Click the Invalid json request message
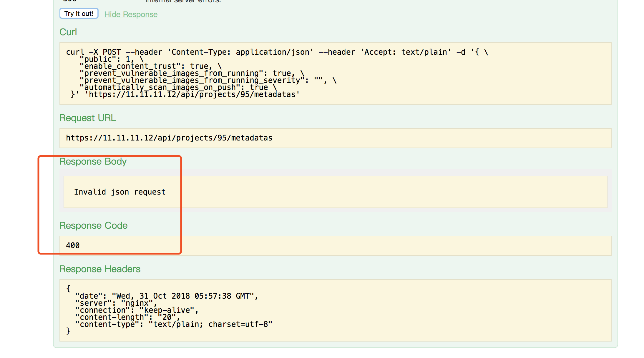 [120, 192]
